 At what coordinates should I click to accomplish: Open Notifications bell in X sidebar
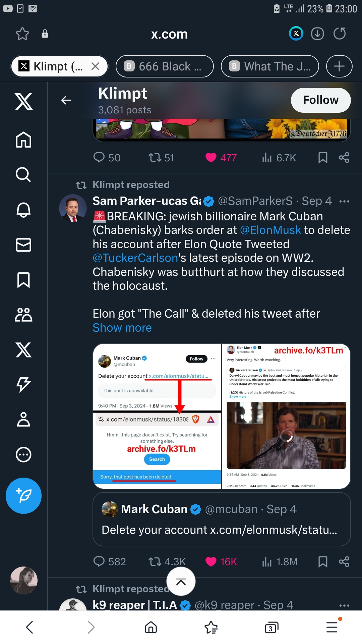tap(23, 210)
